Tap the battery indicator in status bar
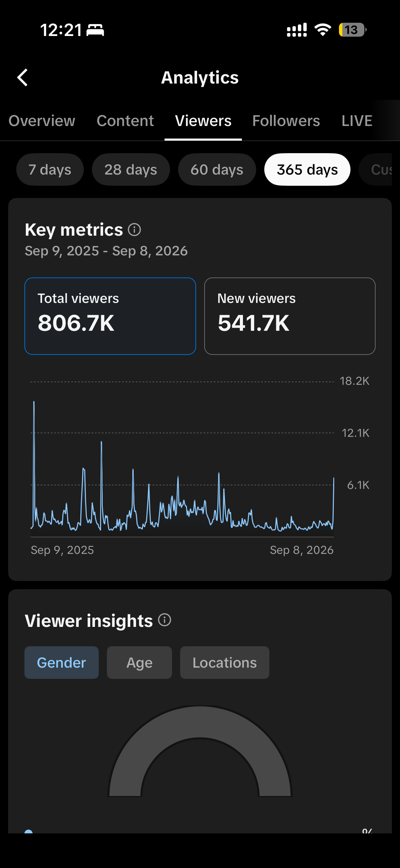The image size is (400, 868). pos(352,30)
